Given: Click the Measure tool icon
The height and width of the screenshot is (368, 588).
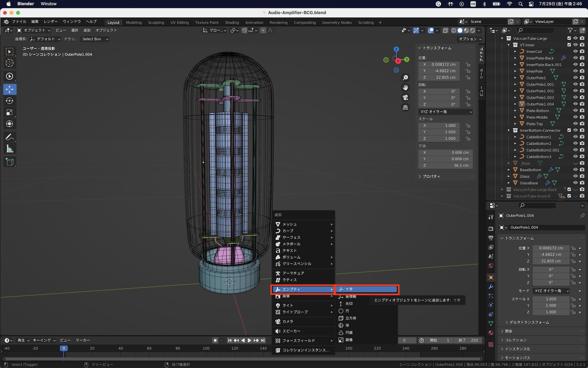Looking at the screenshot, I should tap(9, 149).
